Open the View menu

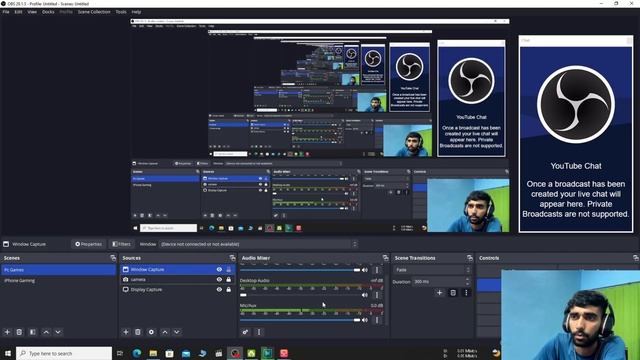tap(32, 12)
